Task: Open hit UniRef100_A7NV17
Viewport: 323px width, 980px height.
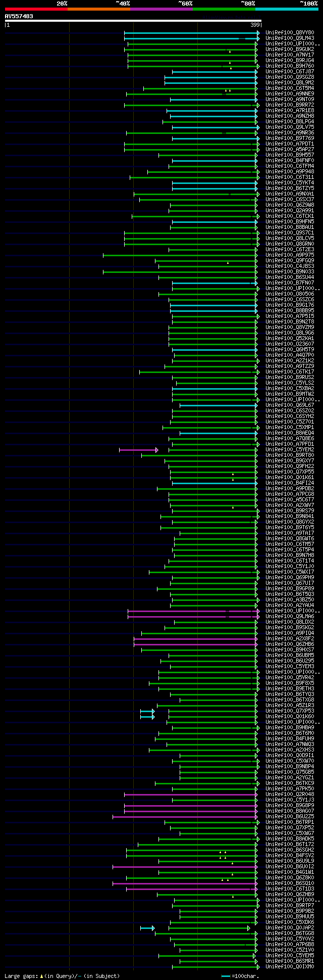Action: click(x=290, y=55)
